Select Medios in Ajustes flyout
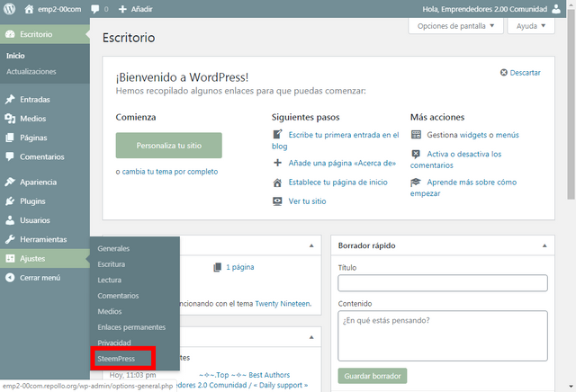576x392 pixels. click(110, 312)
